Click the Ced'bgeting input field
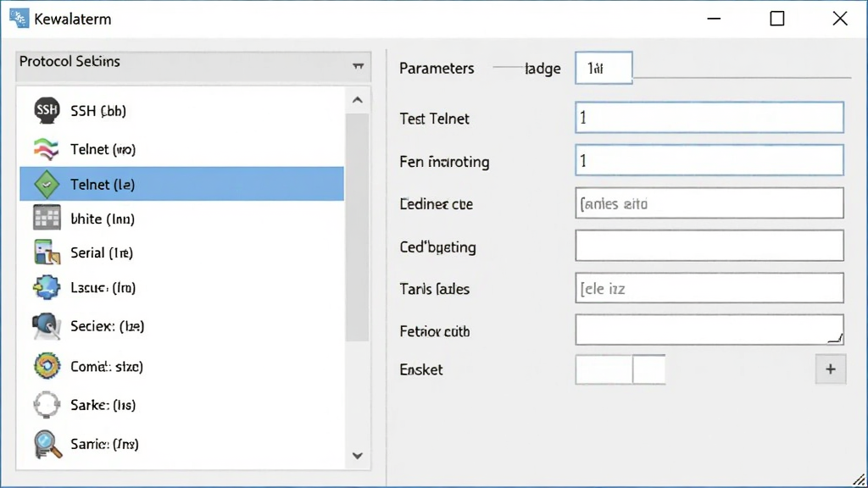The width and height of the screenshot is (868, 488). 709,246
